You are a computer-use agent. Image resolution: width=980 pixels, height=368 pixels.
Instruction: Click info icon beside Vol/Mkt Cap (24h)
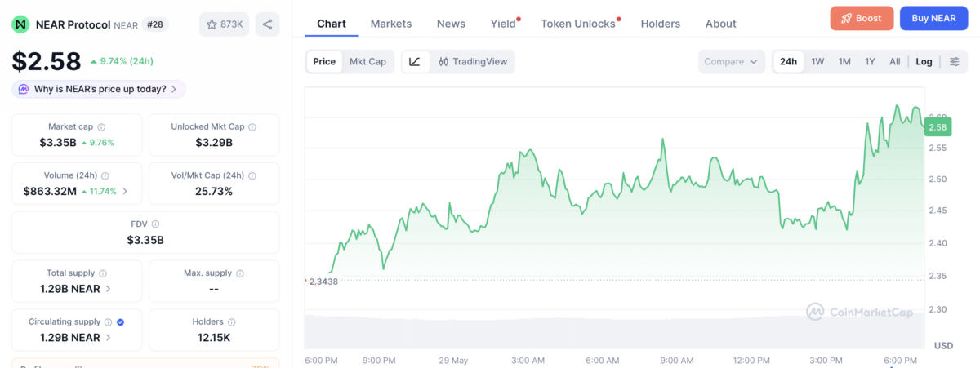pos(252,176)
